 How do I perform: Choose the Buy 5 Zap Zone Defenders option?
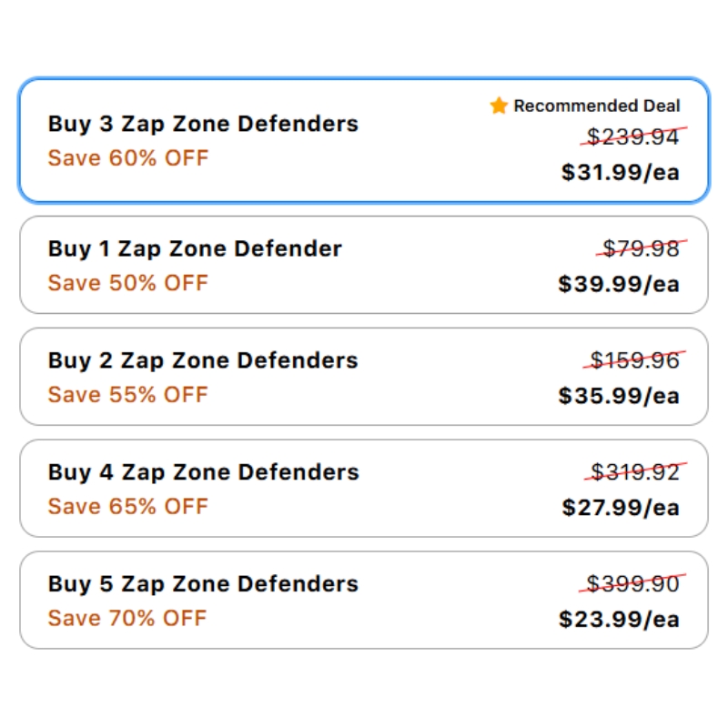tap(203, 584)
